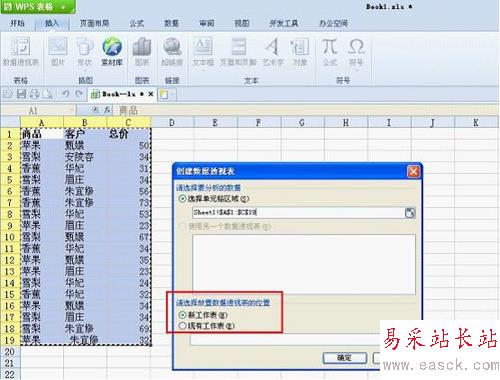Close the Book1.xls document tab
500x380 pixels.
tap(151, 94)
